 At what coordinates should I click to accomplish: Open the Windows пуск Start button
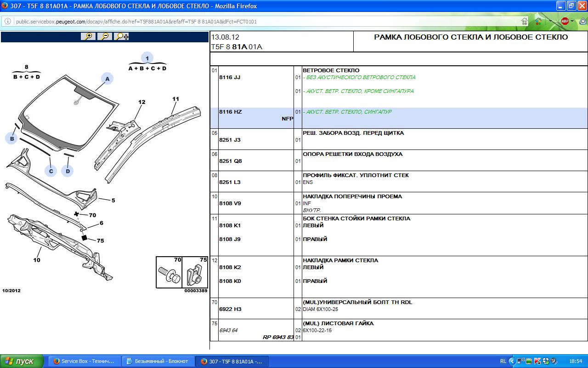click(x=22, y=361)
